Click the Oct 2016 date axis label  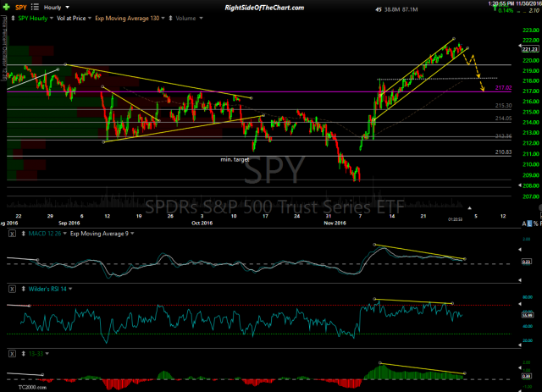pyautogui.click(x=202, y=223)
